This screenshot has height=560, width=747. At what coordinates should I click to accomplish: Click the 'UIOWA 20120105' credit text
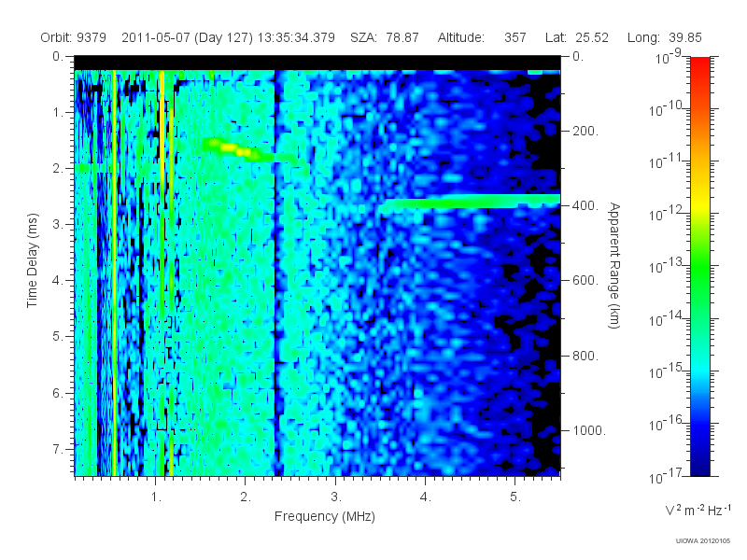[703, 540]
